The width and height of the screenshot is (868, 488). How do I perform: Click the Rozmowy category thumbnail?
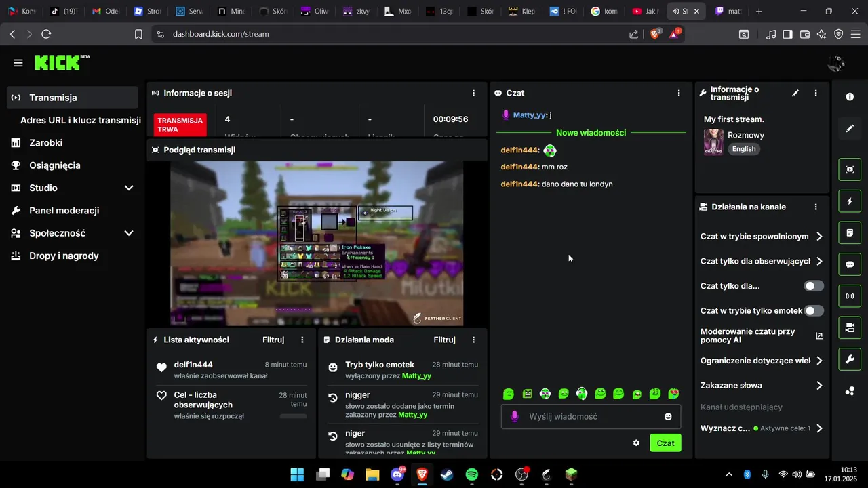point(713,142)
